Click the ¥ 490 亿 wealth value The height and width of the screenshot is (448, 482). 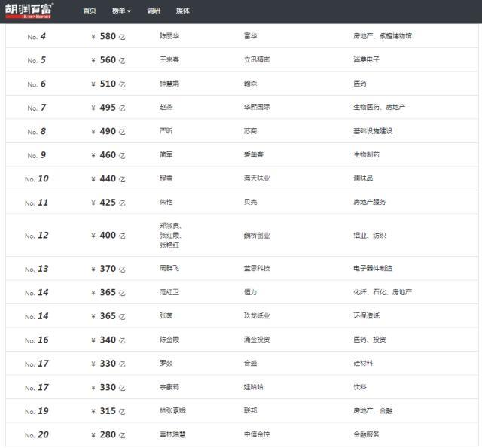click(x=108, y=131)
